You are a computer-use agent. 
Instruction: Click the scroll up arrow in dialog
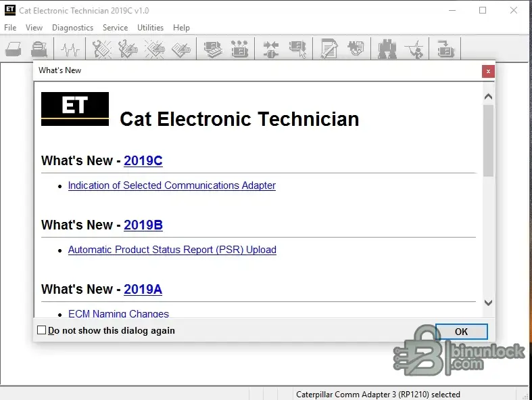(x=488, y=97)
